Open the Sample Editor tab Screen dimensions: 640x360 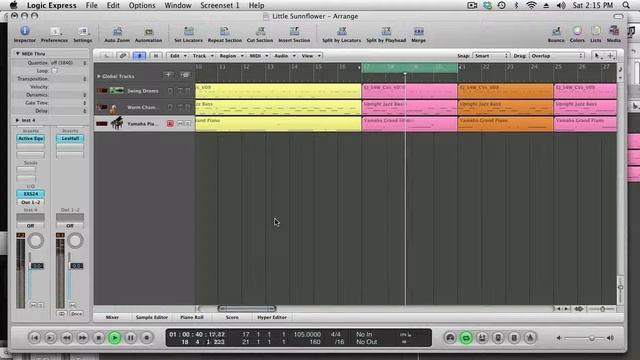point(151,317)
